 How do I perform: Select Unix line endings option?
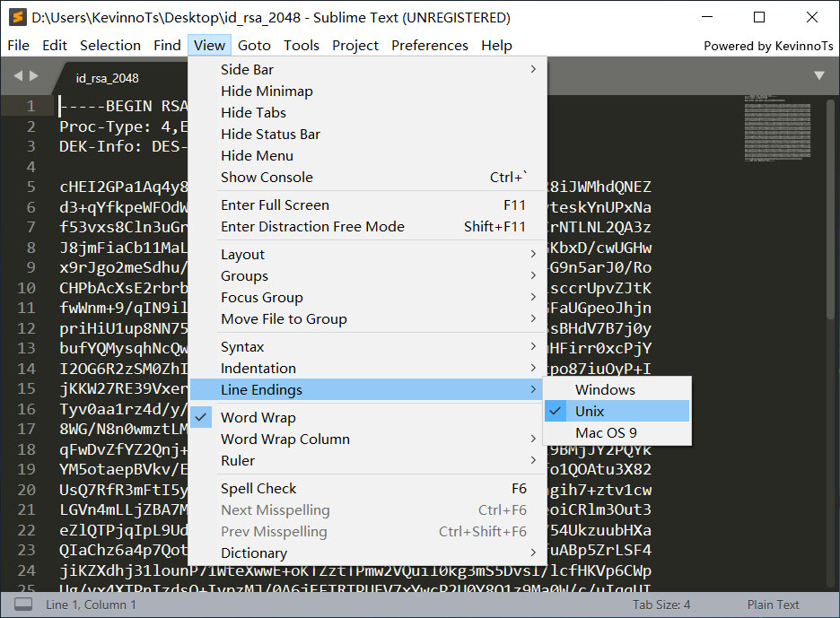pos(617,412)
